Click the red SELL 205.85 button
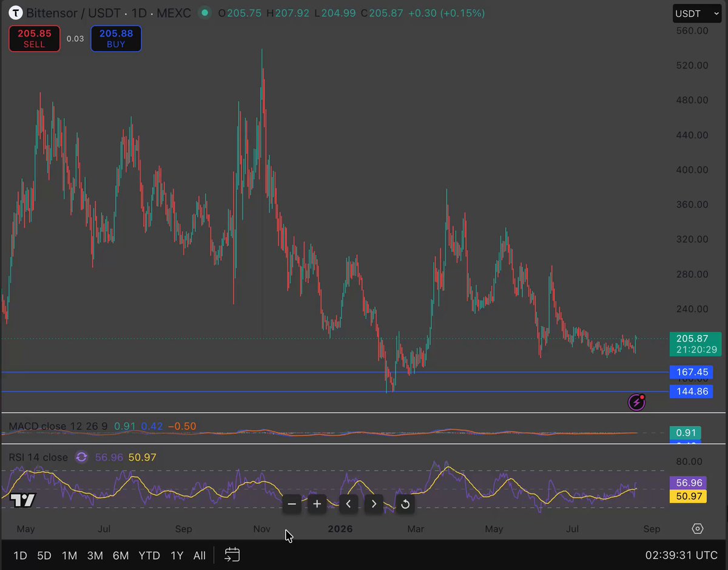Viewport: 728px width, 570px height. pyautogui.click(x=35, y=39)
